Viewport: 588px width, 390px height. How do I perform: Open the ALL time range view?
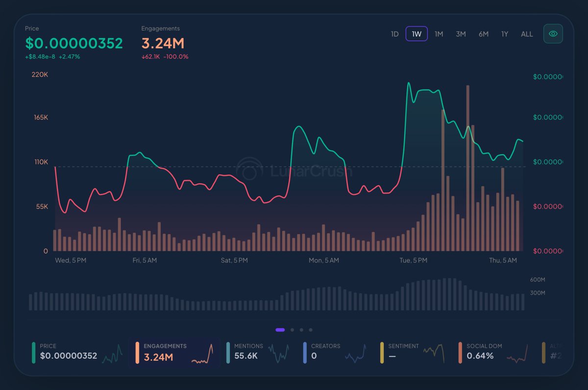(x=526, y=34)
